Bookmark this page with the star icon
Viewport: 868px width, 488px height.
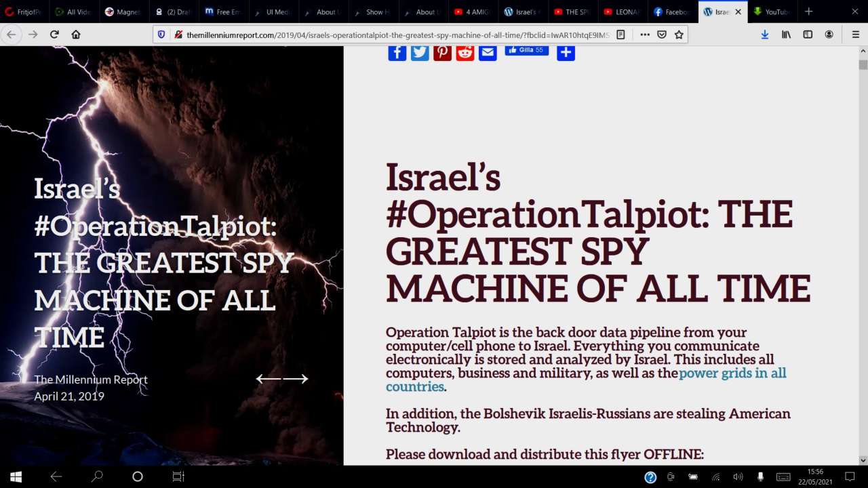pyautogui.click(x=679, y=35)
